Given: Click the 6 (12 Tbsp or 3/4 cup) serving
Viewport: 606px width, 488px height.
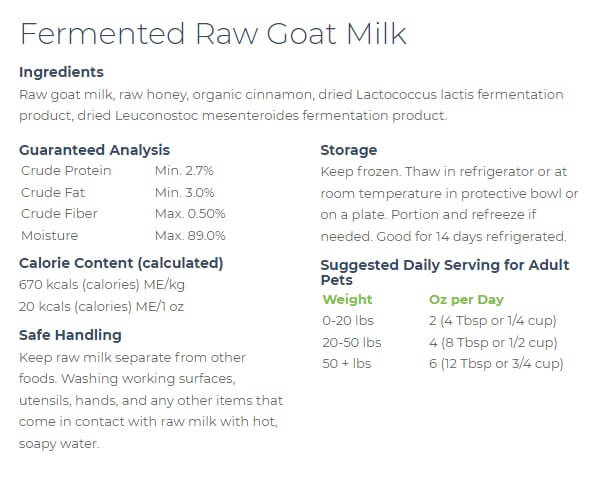Looking at the screenshot, I should (x=496, y=364).
